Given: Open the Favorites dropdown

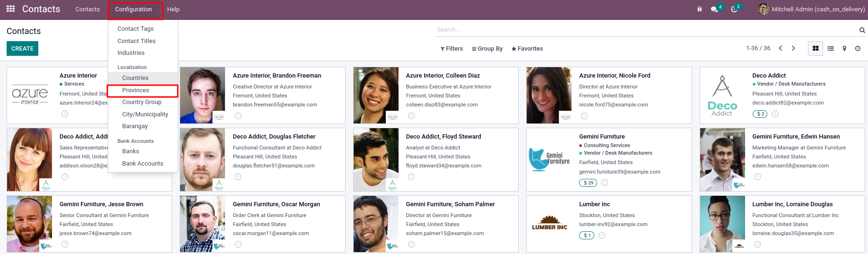Looking at the screenshot, I should point(527,49).
